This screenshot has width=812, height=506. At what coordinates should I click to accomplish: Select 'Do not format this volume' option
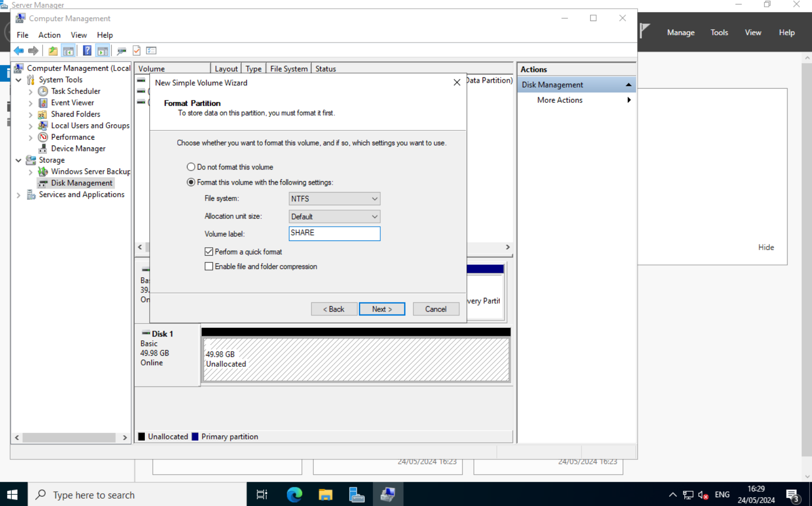191,167
